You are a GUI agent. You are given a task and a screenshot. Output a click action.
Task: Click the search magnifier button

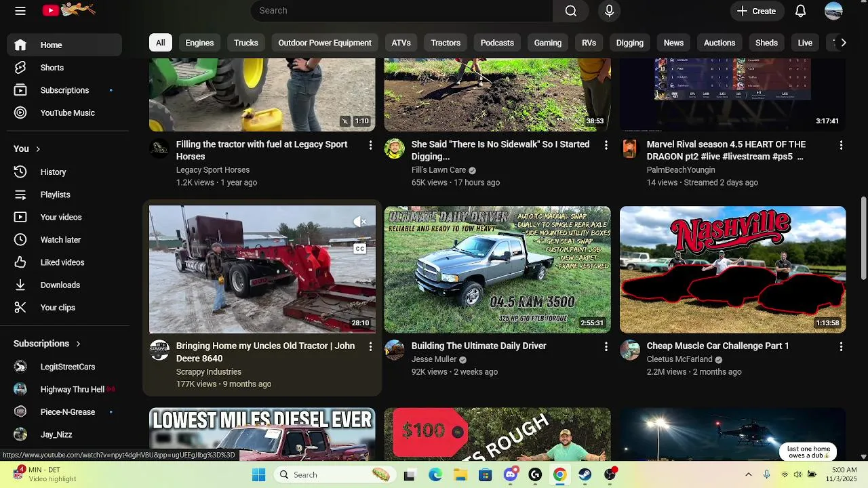(x=571, y=11)
